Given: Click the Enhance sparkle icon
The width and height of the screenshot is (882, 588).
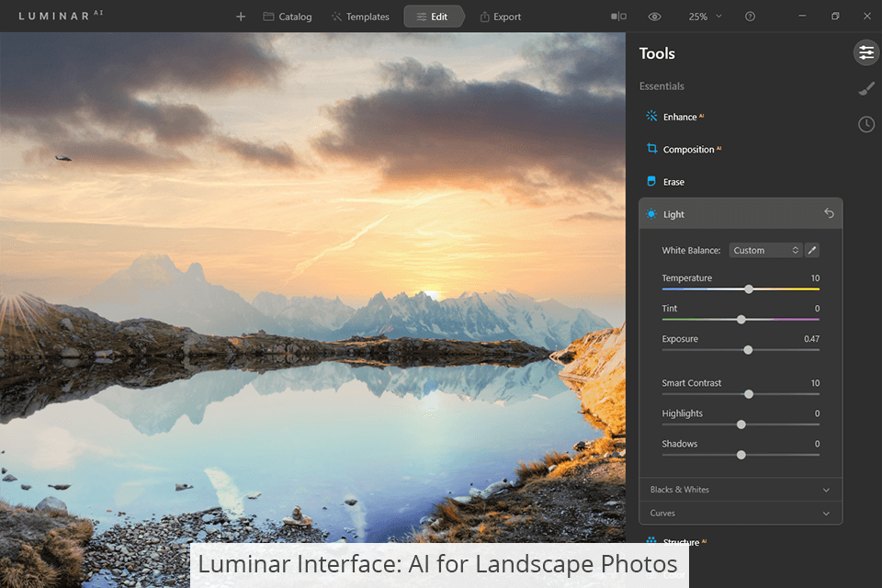Looking at the screenshot, I should tap(651, 116).
